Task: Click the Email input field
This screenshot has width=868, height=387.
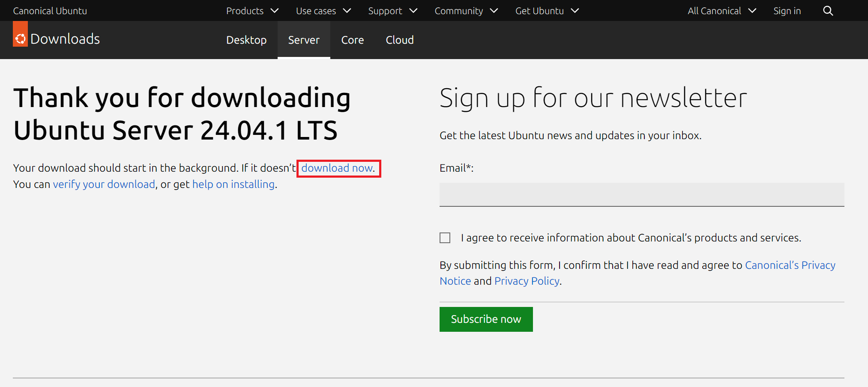Action: pos(642,195)
